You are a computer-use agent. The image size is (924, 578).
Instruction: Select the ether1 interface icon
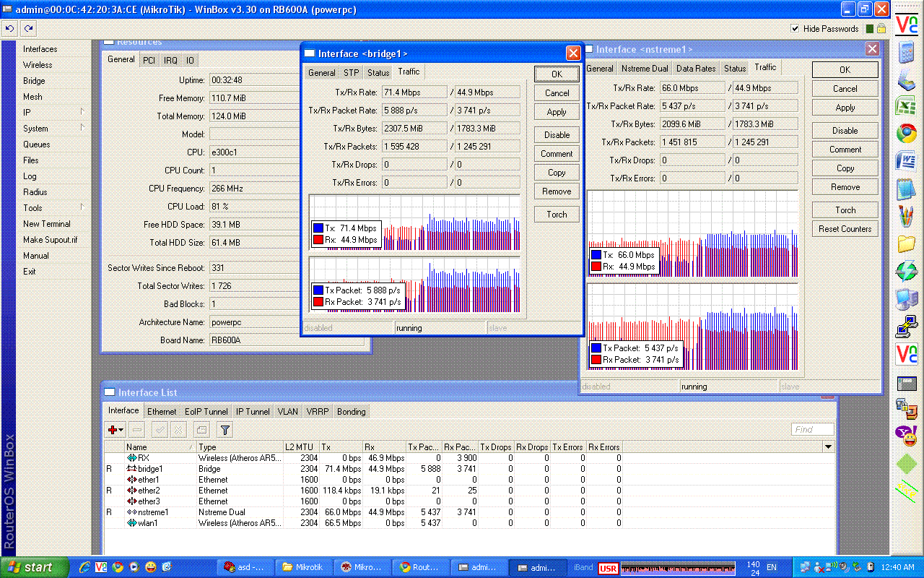point(131,480)
